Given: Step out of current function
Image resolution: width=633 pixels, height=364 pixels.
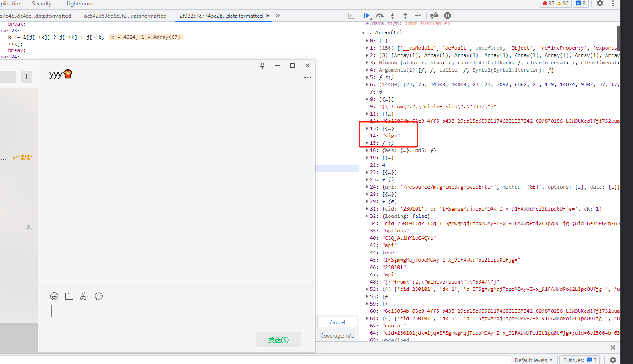Looking at the screenshot, I should tap(405, 16).
